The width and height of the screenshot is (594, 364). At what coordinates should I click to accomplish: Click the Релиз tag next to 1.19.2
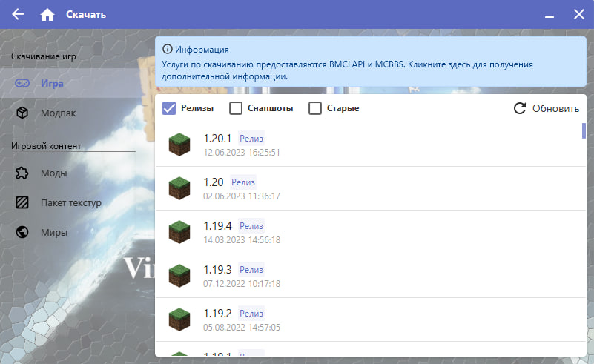point(251,314)
